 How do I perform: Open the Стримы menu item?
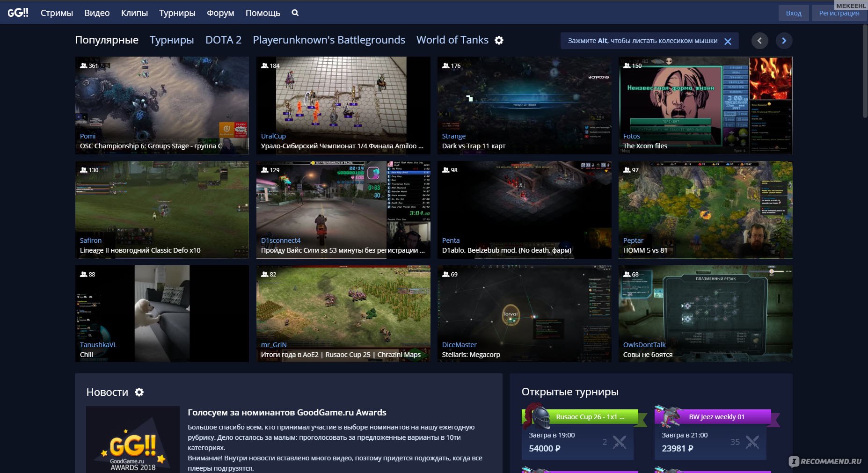coord(57,13)
